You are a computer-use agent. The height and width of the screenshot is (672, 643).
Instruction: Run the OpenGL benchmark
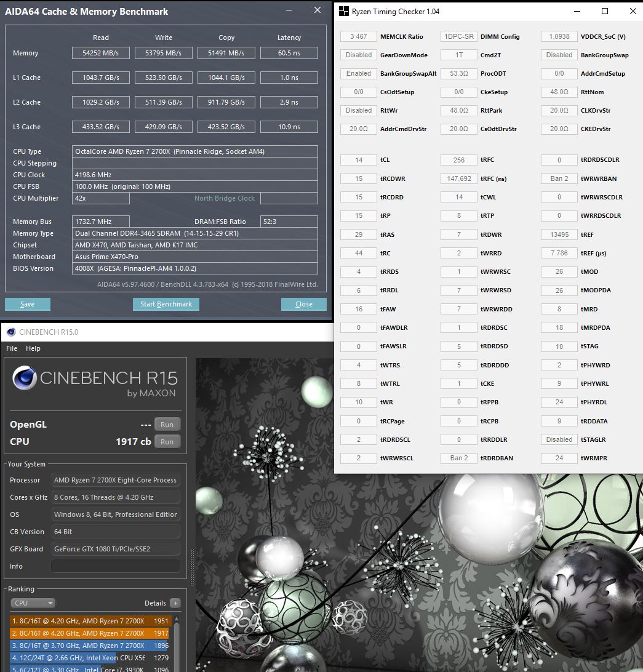pyautogui.click(x=167, y=424)
